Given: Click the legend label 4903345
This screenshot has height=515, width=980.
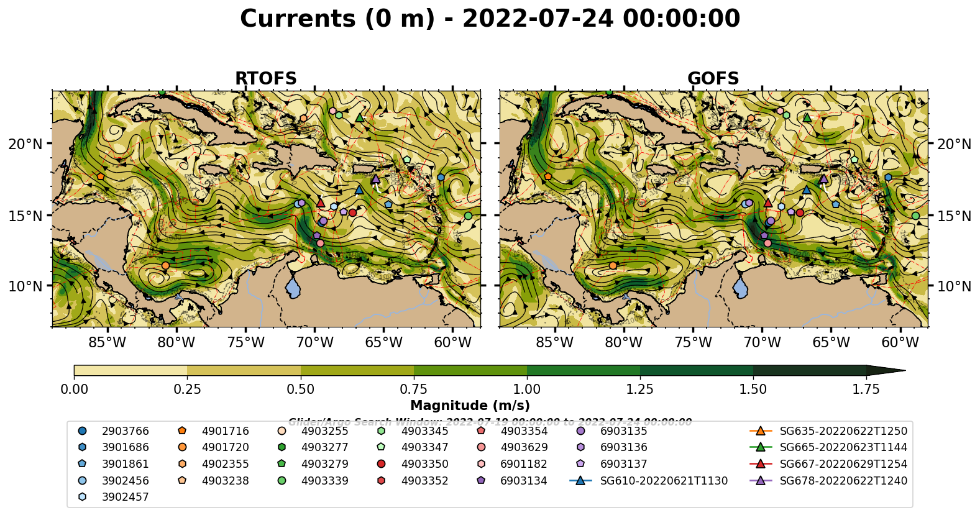Looking at the screenshot, I should coord(424,431).
